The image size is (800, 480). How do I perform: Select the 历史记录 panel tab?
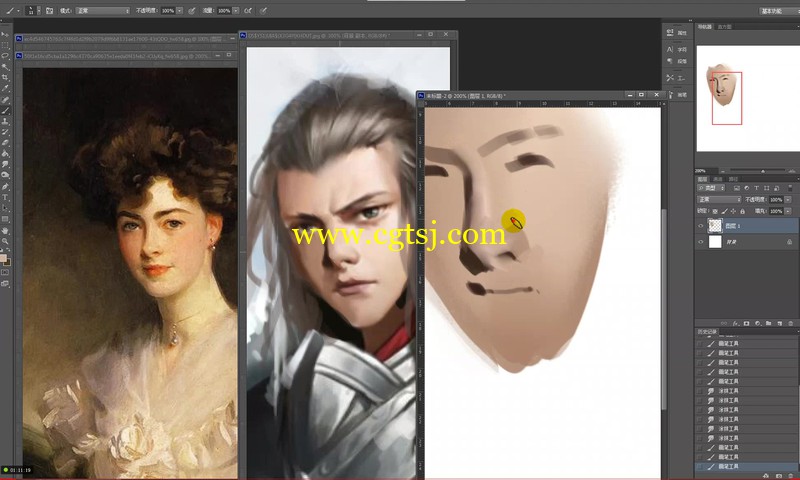[708, 332]
